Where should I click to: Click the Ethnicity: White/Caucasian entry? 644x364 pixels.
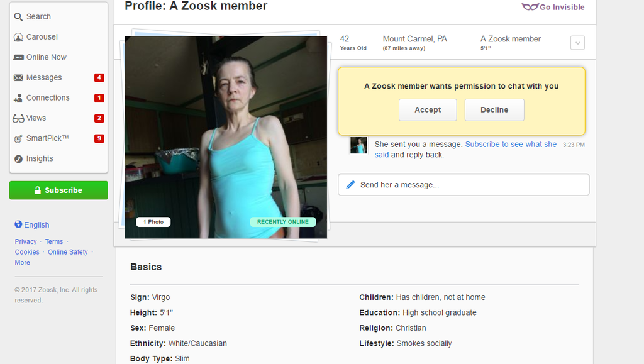pos(178,343)
